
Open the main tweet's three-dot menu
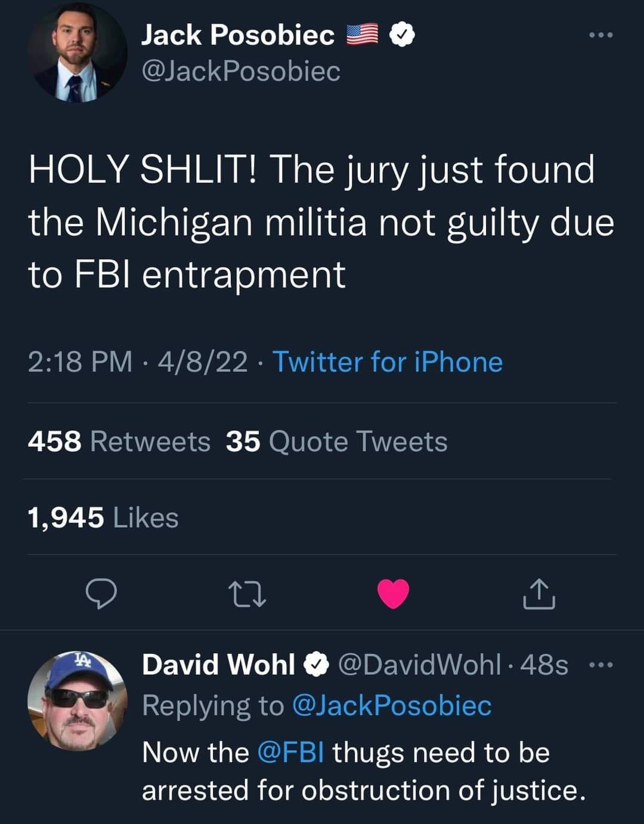[x=600, y=35]
